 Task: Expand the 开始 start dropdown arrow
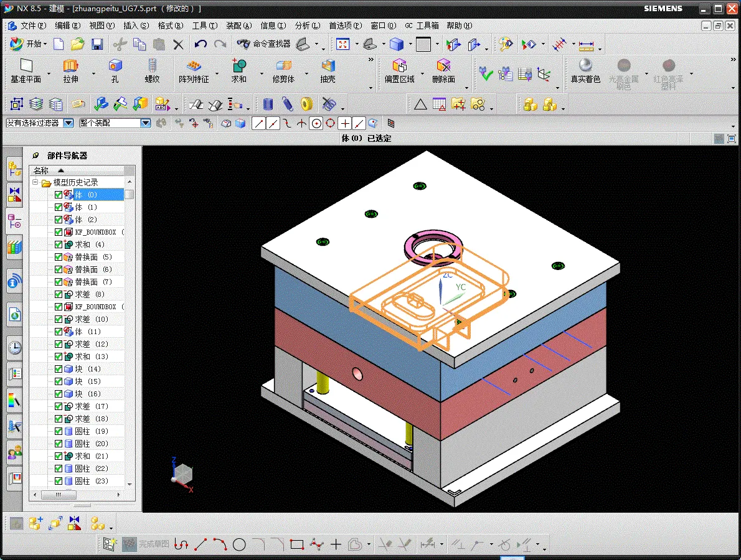(45, 44)
